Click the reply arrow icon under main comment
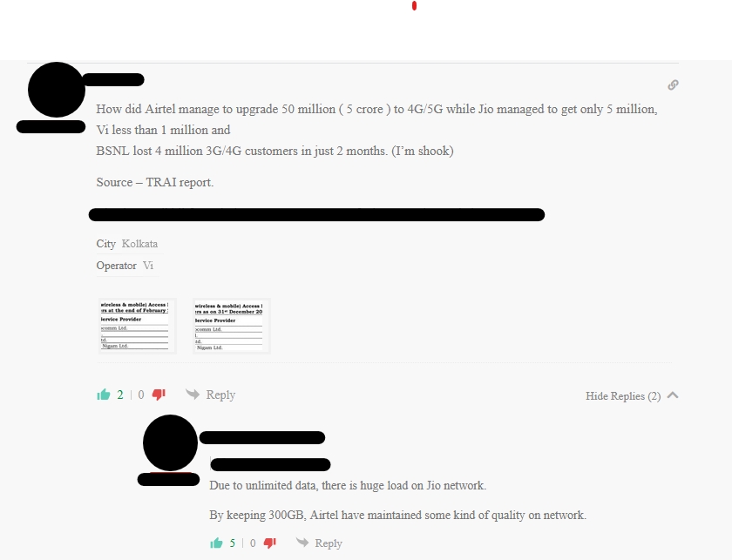 click(x=193, y=395)
